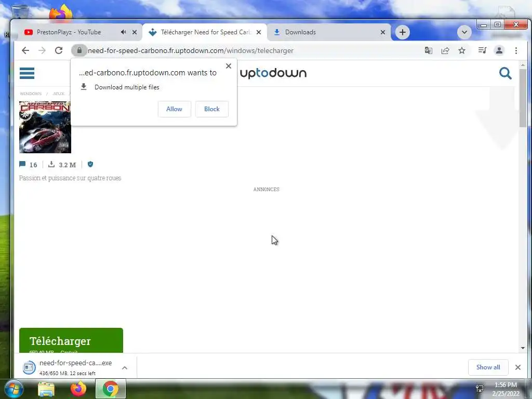
Task: Click the padlock site info icon
Action: (79, 50)
